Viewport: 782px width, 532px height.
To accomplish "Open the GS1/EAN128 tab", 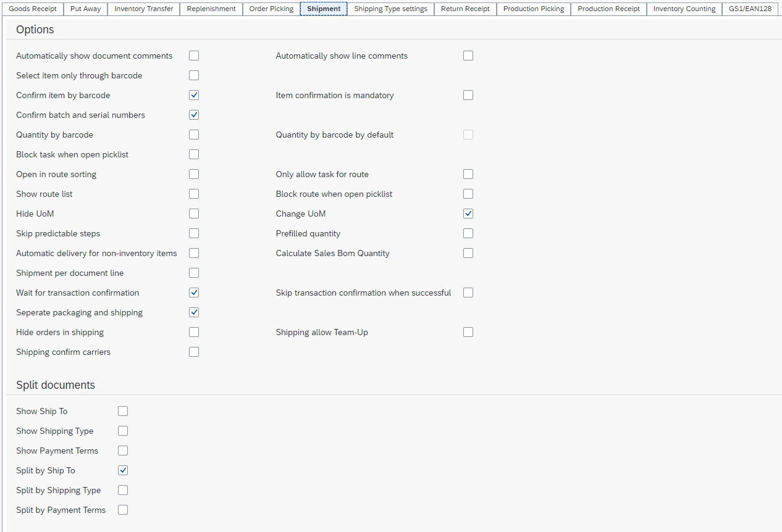I will click(x=750, y=9).
